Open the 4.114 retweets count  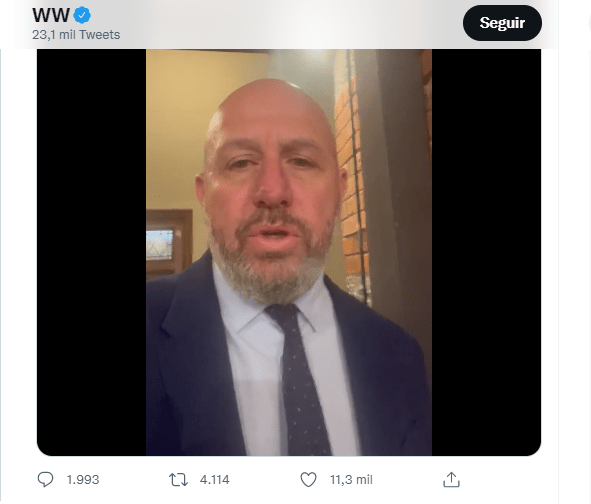pyautogui.click(x=214, y=480)
